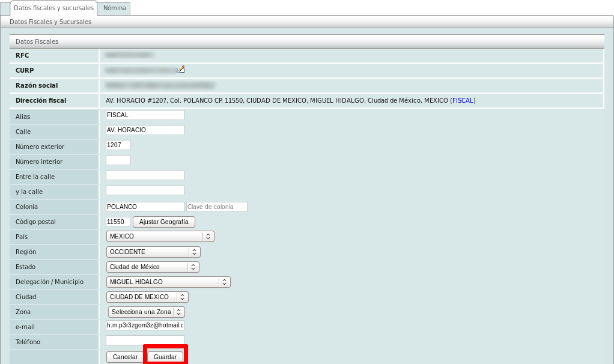614x364 pixels.
Task: Focus the Entre la calle field
Action: [x=145, y=175]
